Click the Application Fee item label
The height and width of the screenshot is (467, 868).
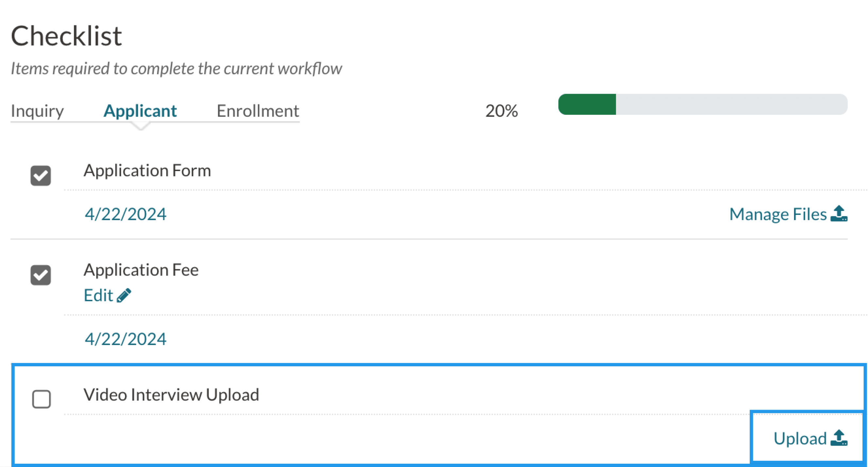[x=141, y=270]
